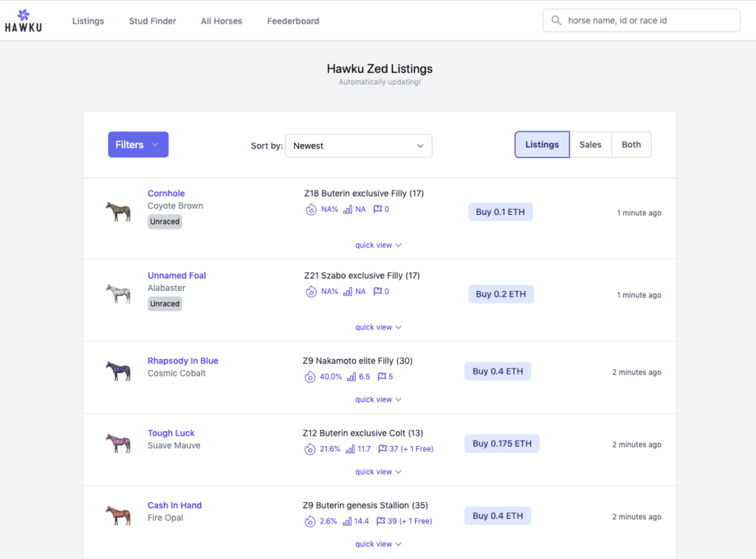Viewport: 756px width, 559px height.
Task: Open the Rhapsody In Blue horse link
Action: (182, 360)
